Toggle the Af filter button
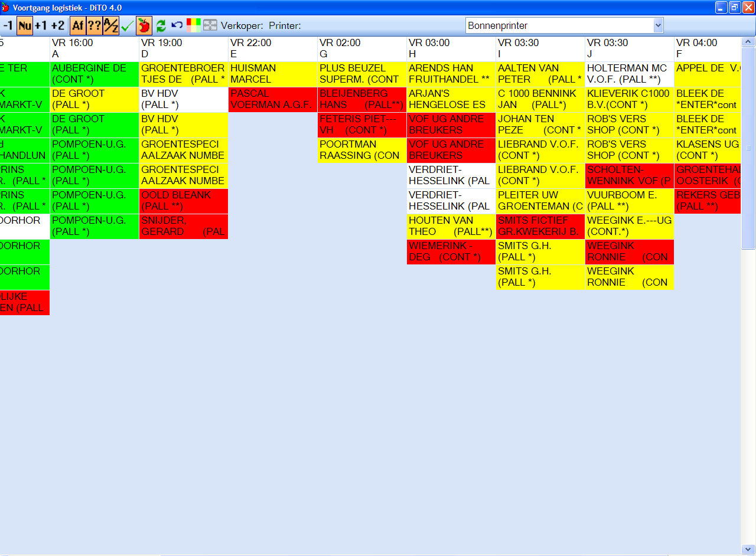Viewport: 756px width, 556px height. click(x=78, y=25)
